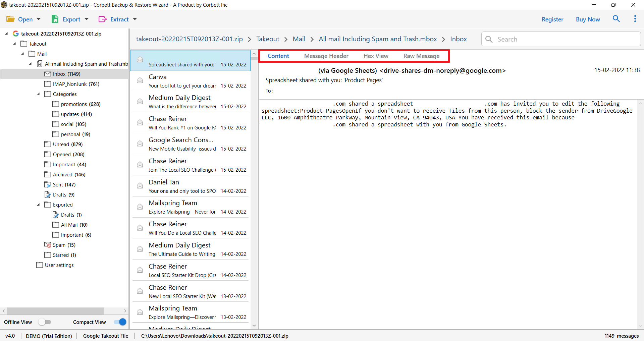
Task: Click Takeout in the breadcrumb path
Action: [x=268, y=39]
